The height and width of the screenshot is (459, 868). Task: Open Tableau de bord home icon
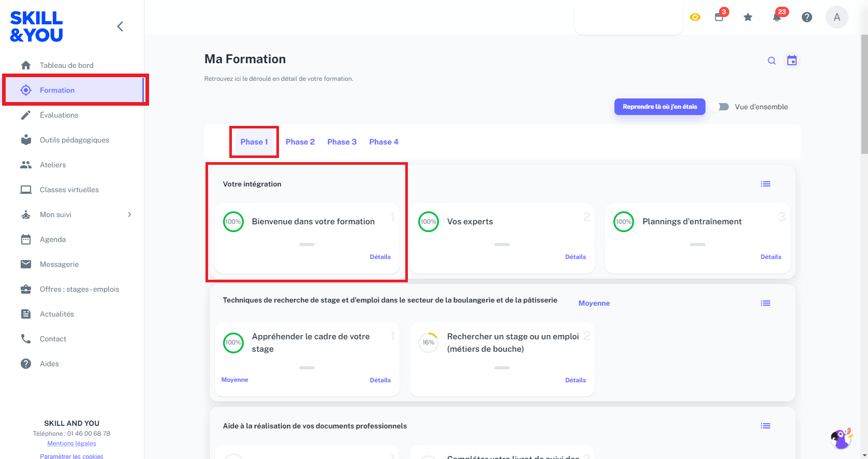coord(26,65)
